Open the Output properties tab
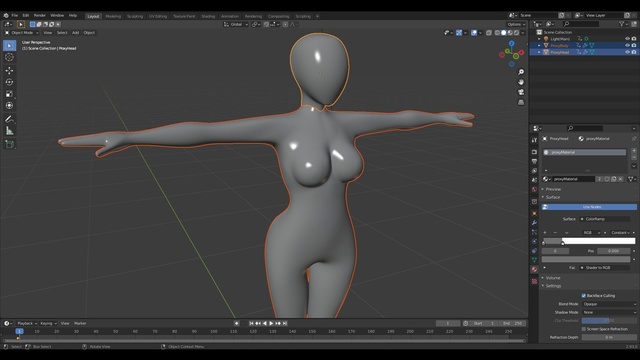This screenshot has height=360, width=640. (534, 161)
